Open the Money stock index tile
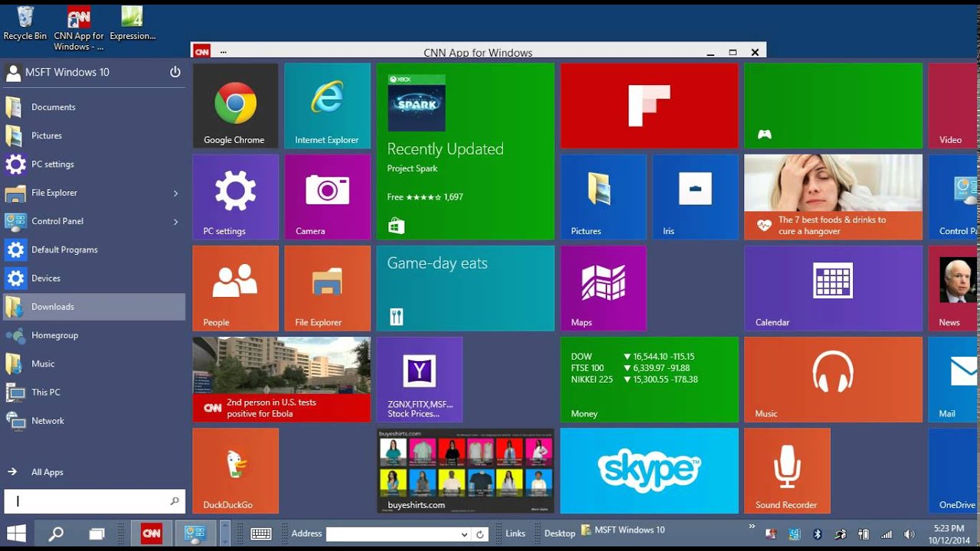 point(649,379)
